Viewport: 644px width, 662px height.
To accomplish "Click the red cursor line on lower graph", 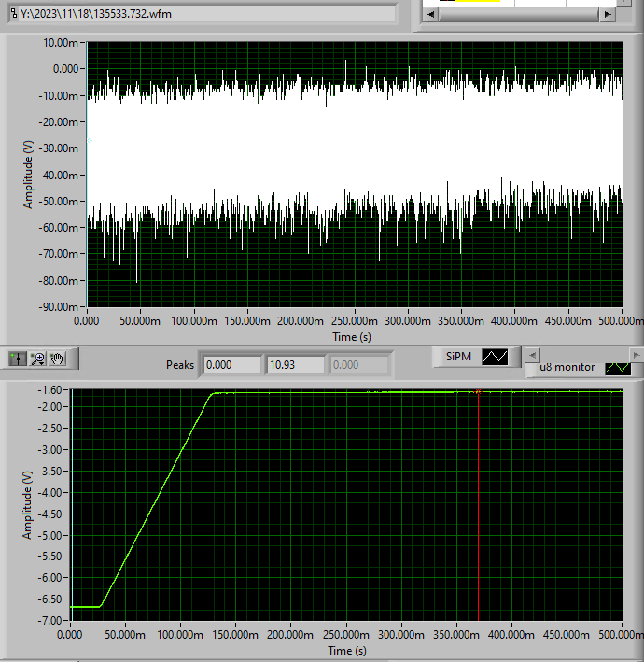I will [x=478, y=507].
